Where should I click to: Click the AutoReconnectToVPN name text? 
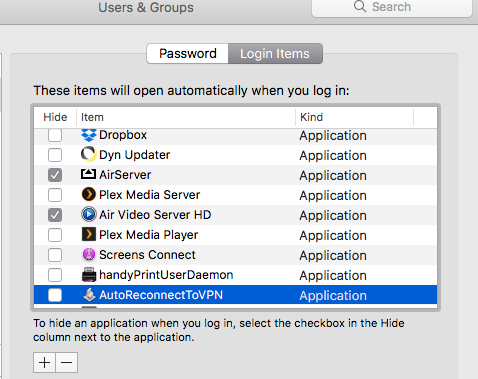click(x=161, y=295)
